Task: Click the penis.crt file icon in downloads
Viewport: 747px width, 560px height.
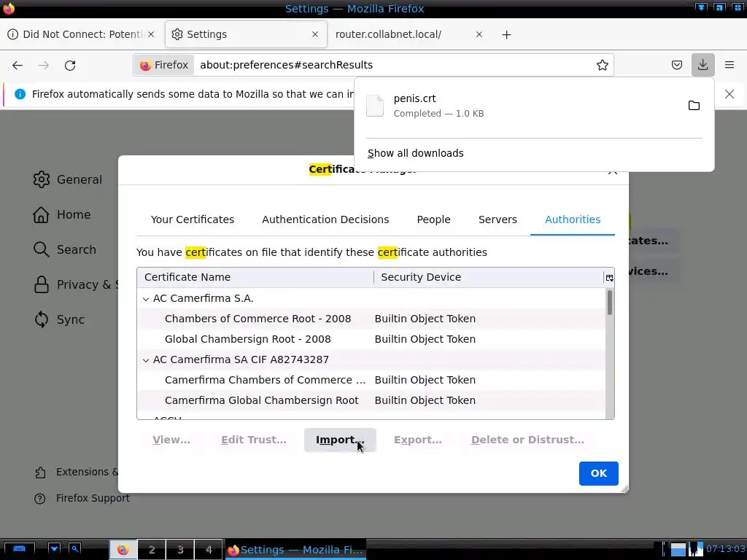Action: (375, 106)
